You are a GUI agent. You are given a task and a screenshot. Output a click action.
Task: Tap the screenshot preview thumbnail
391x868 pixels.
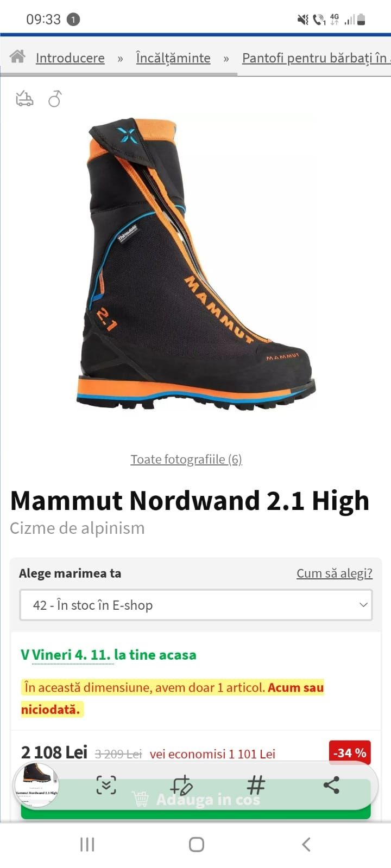click(x=36, y=785)
